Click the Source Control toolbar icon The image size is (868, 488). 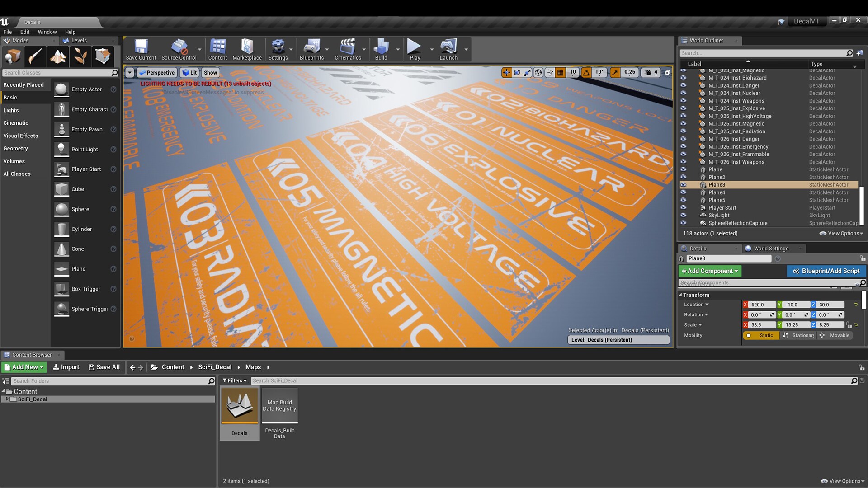point(179,49)
